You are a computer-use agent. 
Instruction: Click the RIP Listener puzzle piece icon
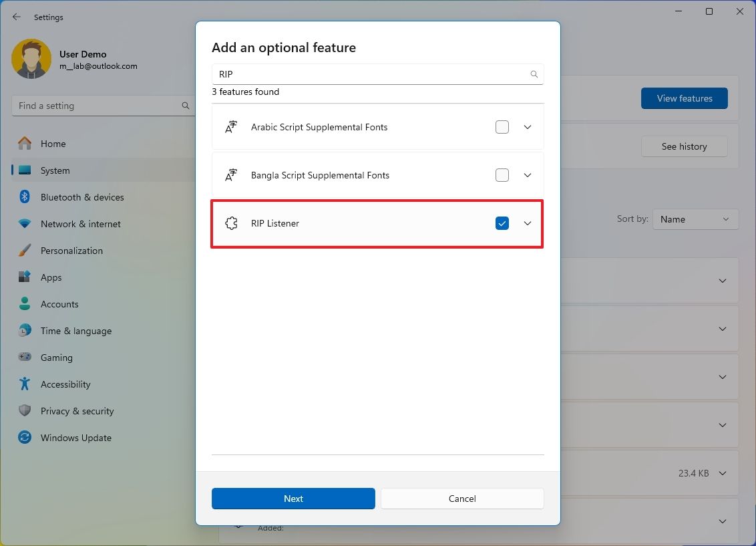(x=232, y=223)
